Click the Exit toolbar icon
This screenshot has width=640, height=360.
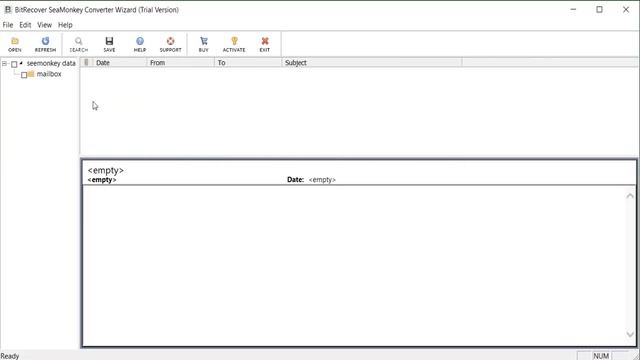pyautogui.click(x=264, y=44)
